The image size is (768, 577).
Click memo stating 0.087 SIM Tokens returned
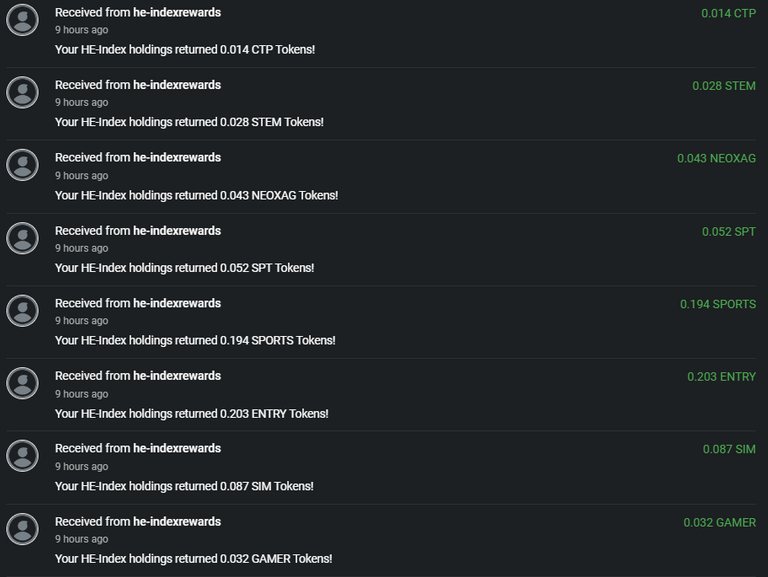pos(184,486)
